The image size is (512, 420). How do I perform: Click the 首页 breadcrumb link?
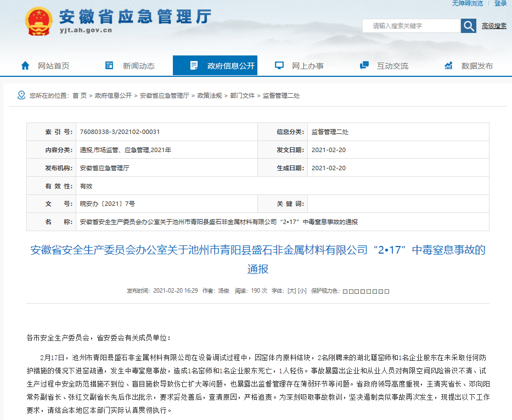(x=80, y=96)
